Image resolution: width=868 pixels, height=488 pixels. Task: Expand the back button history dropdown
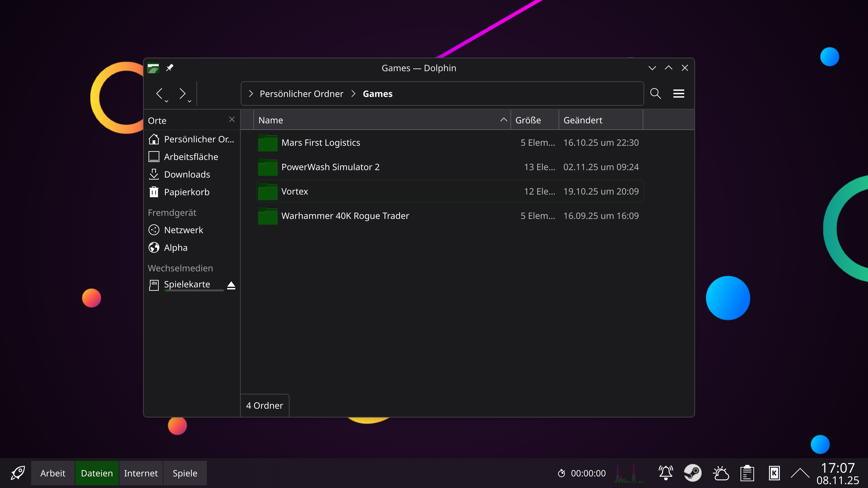tap(166, 101)
